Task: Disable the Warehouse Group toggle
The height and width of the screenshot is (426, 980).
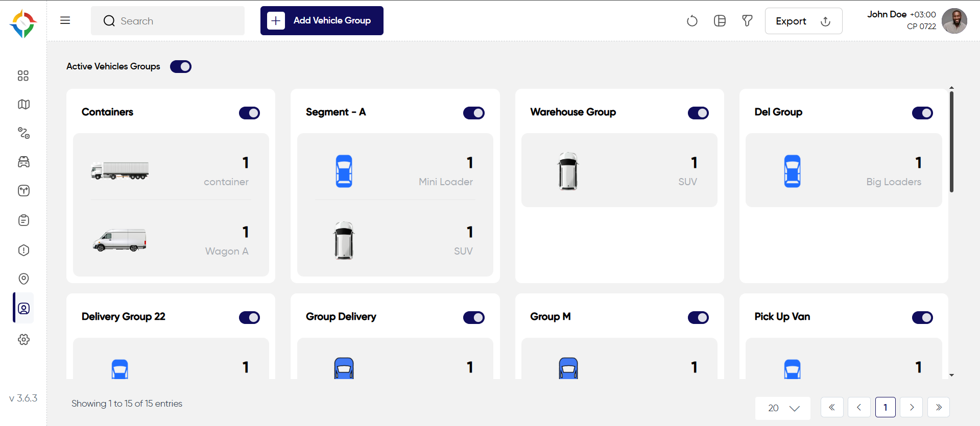Action: (x=698, y=113)
